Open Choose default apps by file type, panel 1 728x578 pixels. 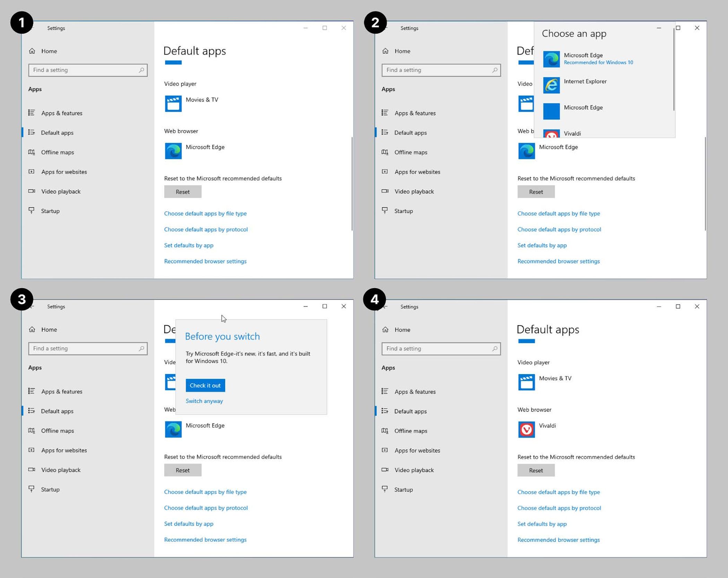coord(205,214)
